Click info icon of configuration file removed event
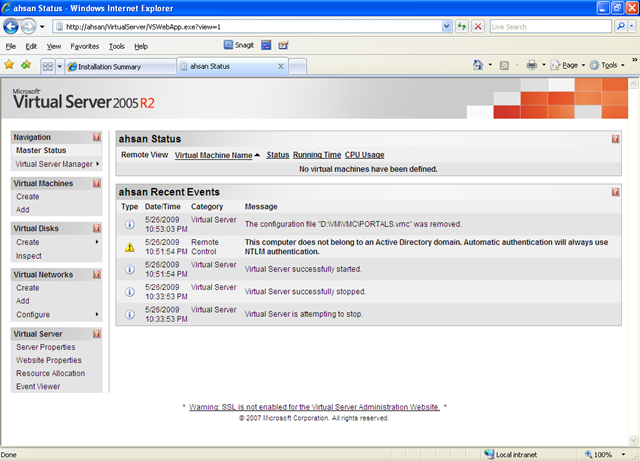This screenshot has height=461, width=640. (x=129, y=225)
